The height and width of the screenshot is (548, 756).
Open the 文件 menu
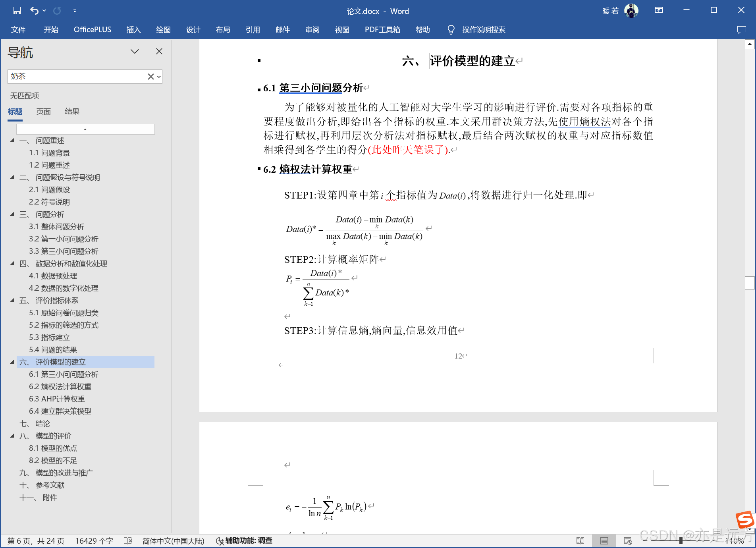click(18, 30)
